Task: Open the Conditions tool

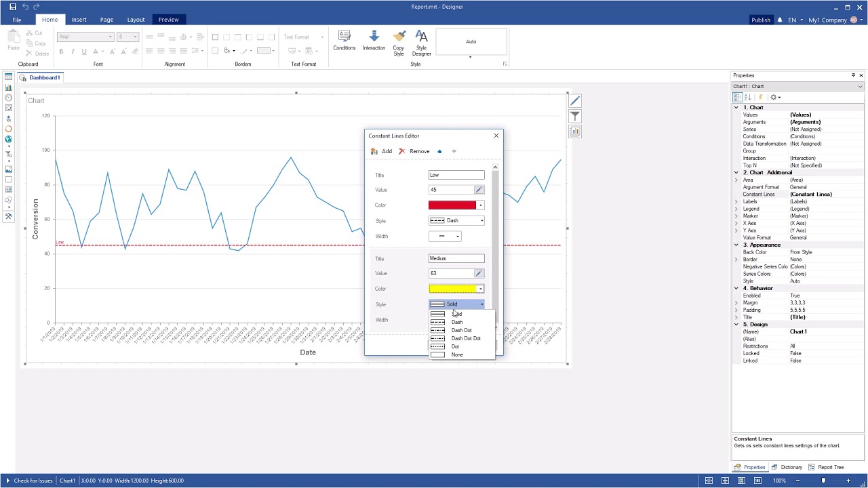Action: 344,41
